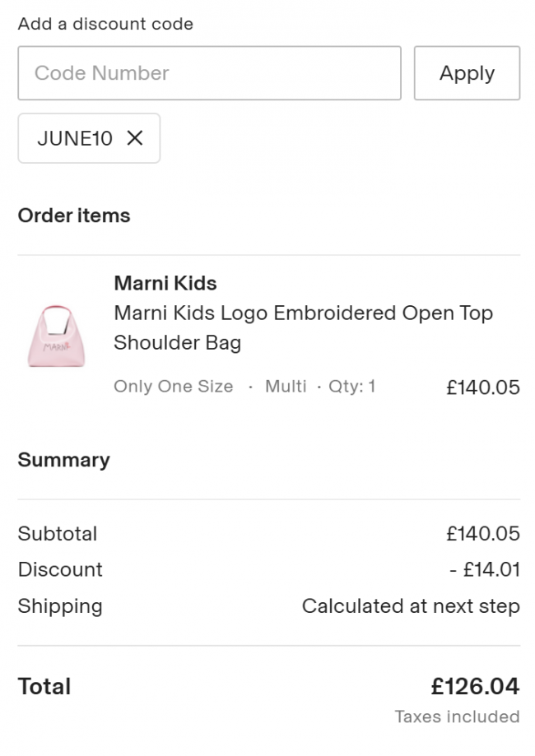Screen dimensions: 535x756
Task: Open Marni Kids Logo Embroidered Shoulder Bag title
Action: coord(304,328)
